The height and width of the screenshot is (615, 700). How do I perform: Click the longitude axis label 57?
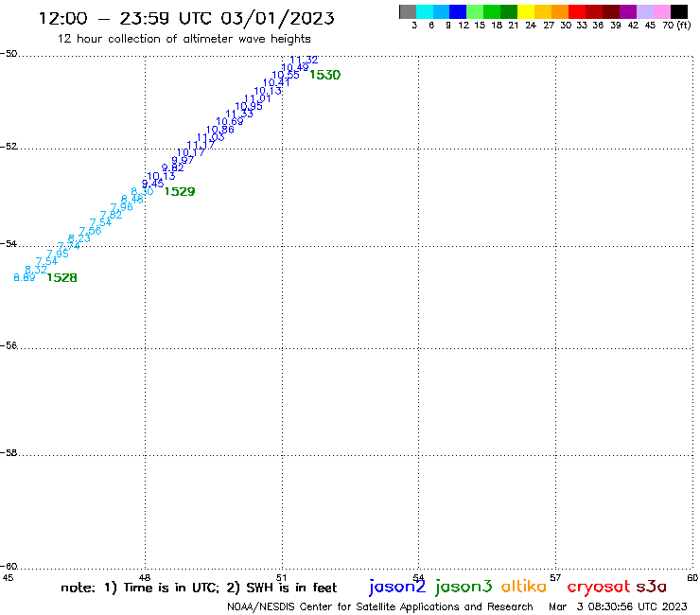555,578
